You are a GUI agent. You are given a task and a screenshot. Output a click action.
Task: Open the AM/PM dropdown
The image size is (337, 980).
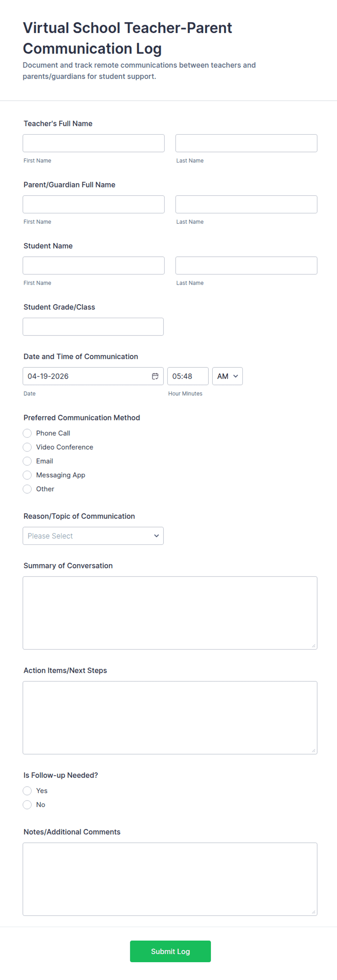(x=227, y=376)
